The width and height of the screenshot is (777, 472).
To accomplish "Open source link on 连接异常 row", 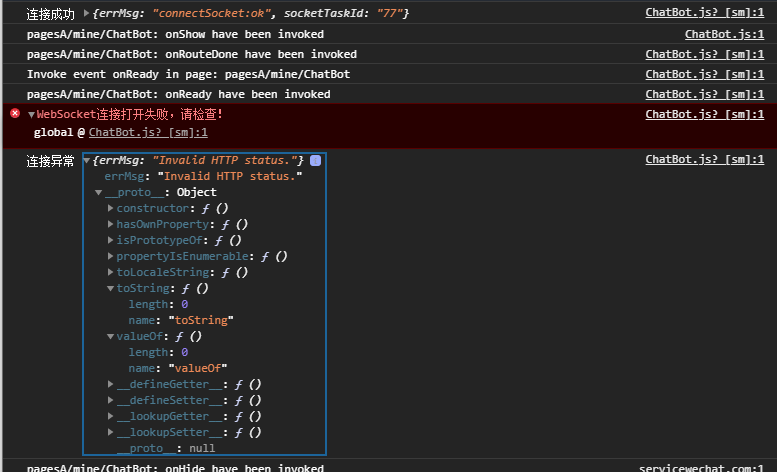I will tap(704, 159).
